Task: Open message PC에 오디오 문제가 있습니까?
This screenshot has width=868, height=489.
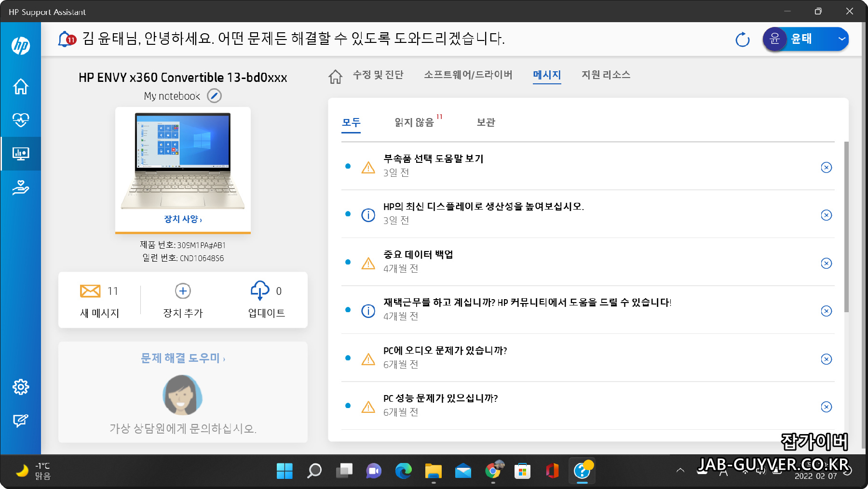Action: (445, 350)
